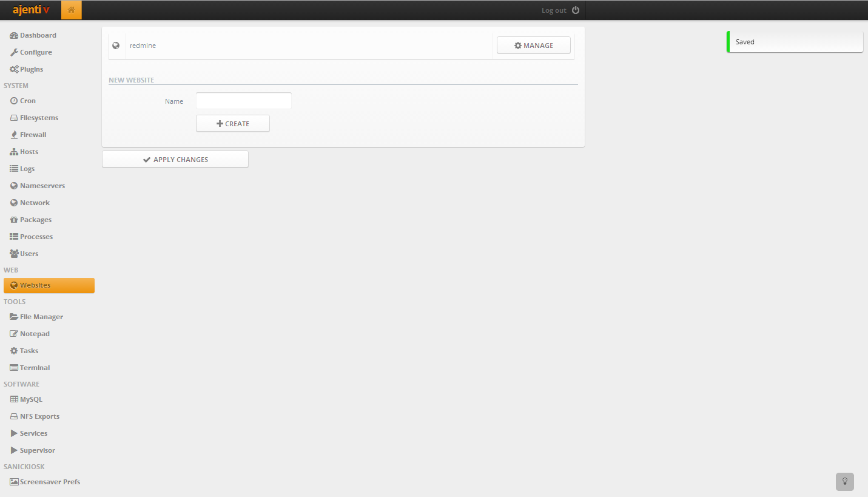Click the redmine website name
This screenshot has width=868, height=497.
[x=143, y=46]
